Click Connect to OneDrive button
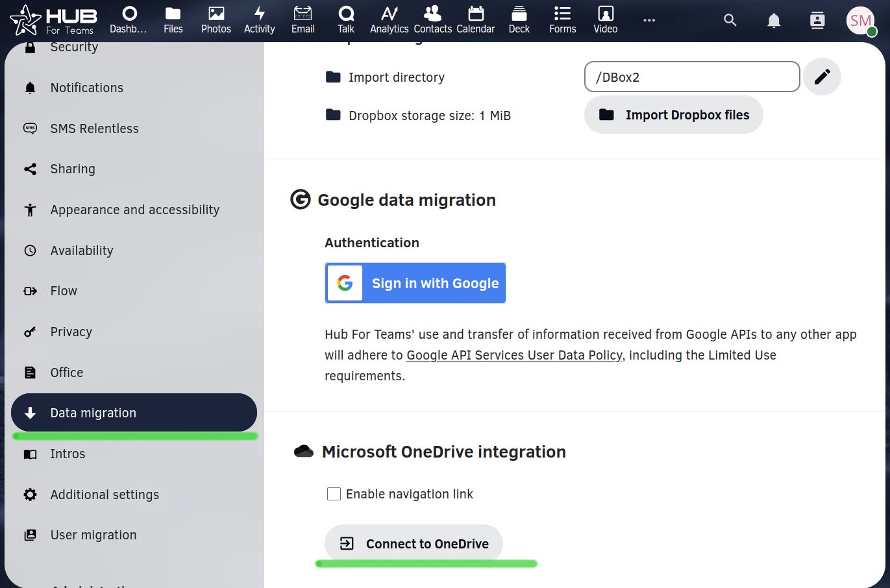This screenshot has height=588, width=890. coord(414,543)
